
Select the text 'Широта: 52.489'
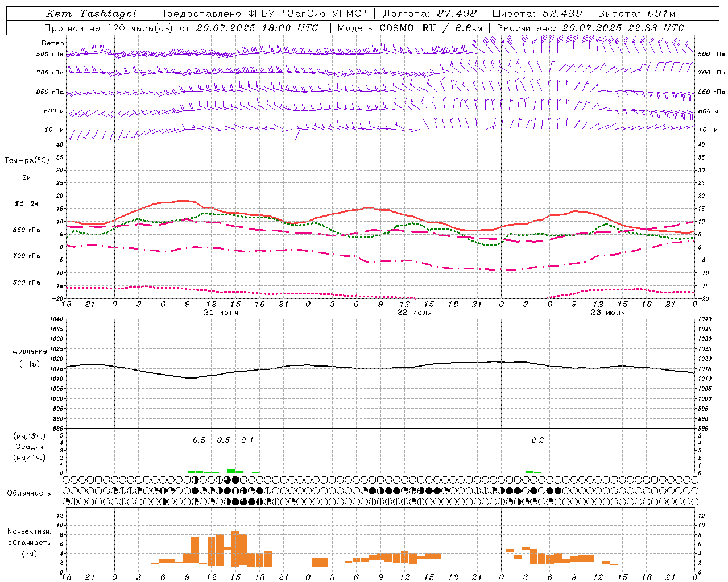537,14
